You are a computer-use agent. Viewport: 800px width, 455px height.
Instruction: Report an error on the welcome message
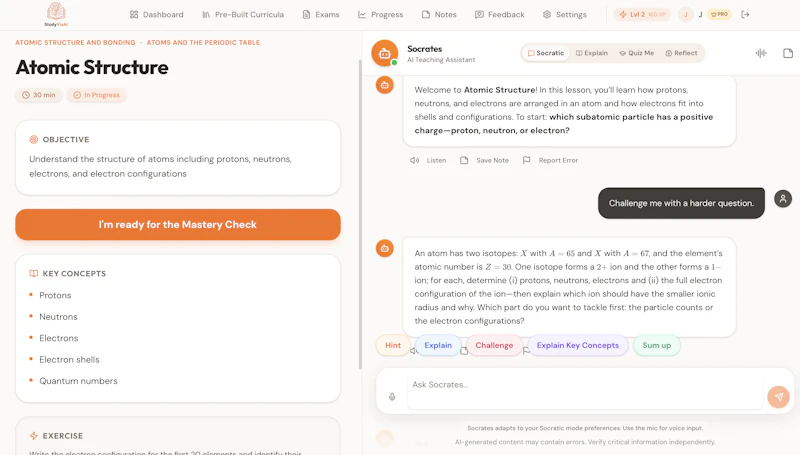coord(551,160)
